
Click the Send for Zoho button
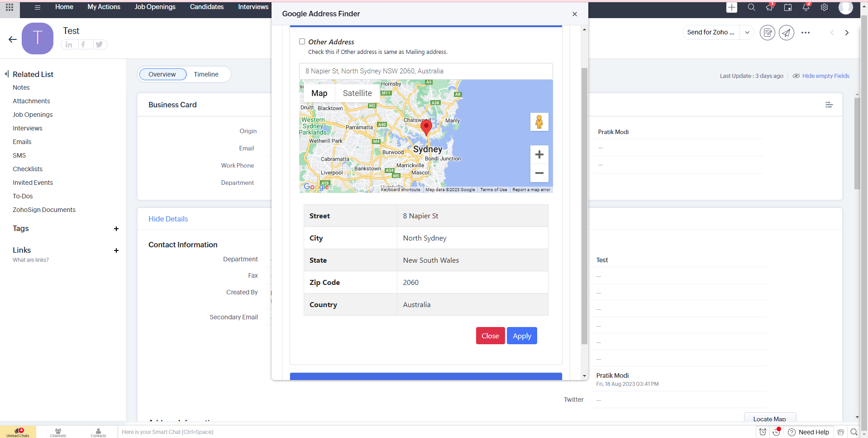711,32
